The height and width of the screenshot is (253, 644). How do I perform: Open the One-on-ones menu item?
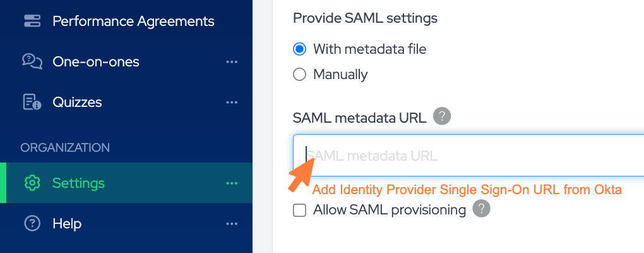[x=96, y=61]
